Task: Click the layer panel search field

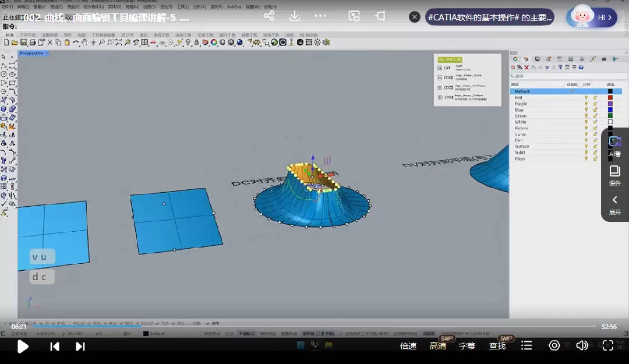Action: coord(568,76)
